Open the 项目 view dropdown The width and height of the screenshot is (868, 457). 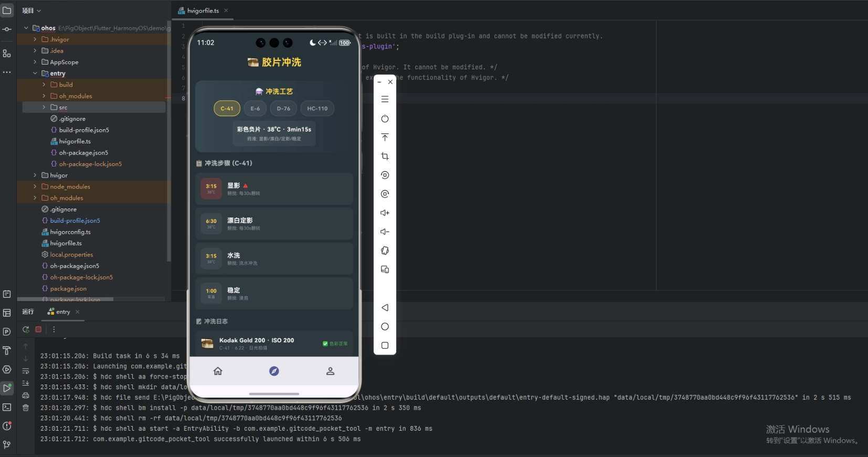pos(31,11)
